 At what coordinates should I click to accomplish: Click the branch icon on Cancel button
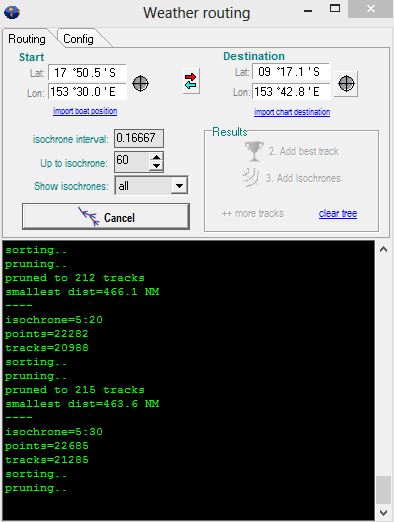pos(89,216)
